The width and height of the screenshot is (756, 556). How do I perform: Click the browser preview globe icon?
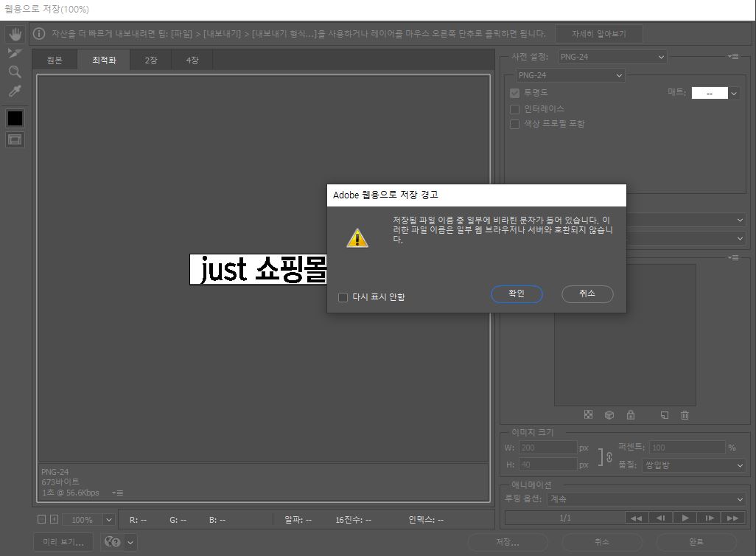(112, 542)
